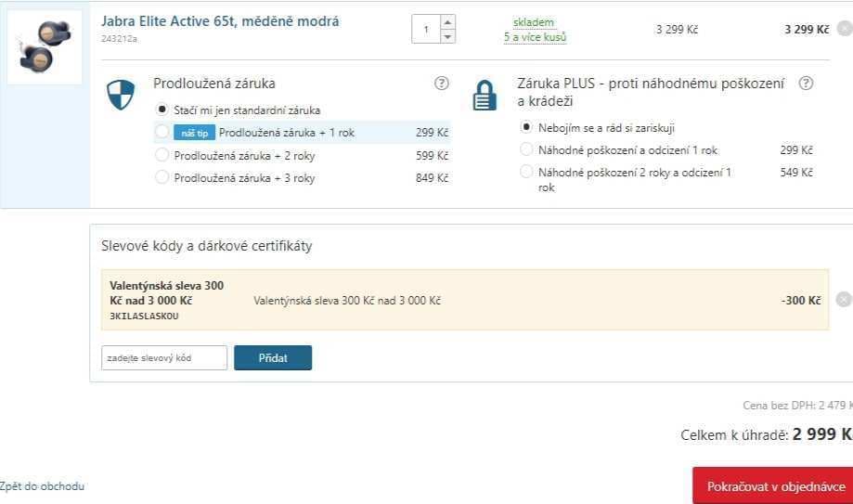Click the Záruka PLUS padlock icon
The image size is (853, 504).
pyautogui.click(x=485, y=96)
